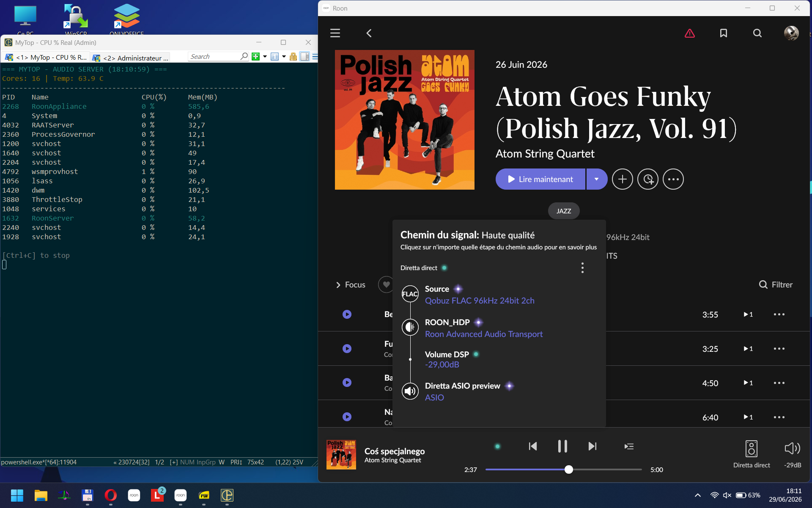This screenshot has height=508, width=812.
Task: Open more options for the 4:50 track
Action: [x=779, y=383]
